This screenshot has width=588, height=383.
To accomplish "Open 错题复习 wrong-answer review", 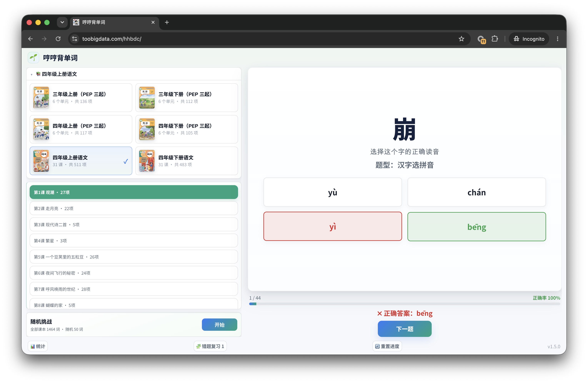I will click(x=210, y=346).
